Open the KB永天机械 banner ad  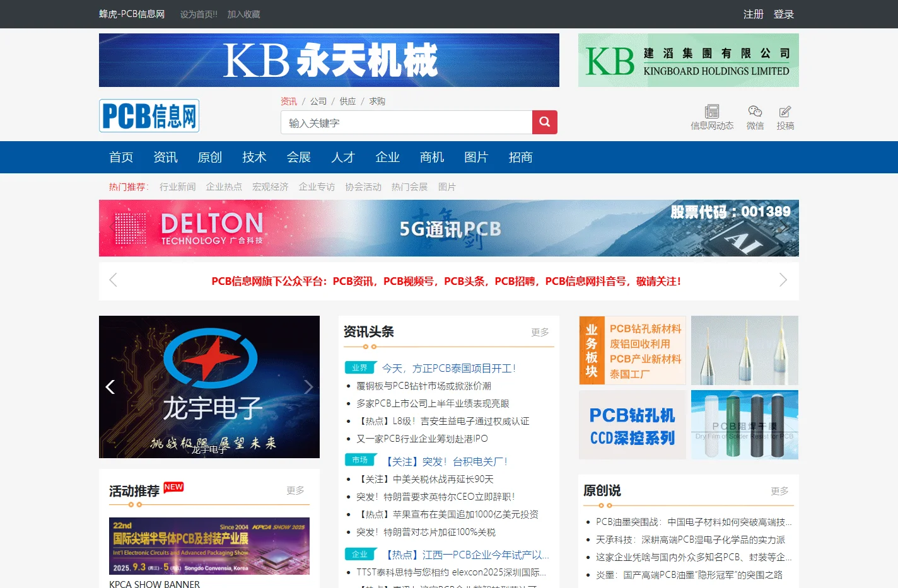(329, 60)
